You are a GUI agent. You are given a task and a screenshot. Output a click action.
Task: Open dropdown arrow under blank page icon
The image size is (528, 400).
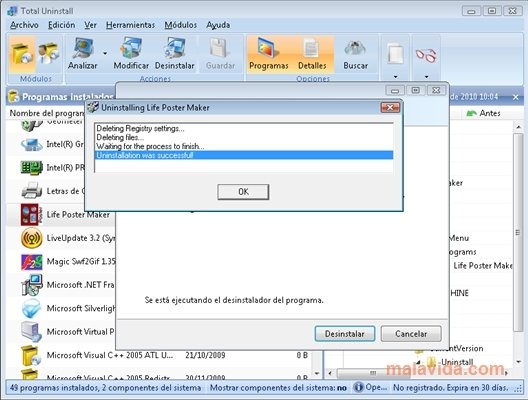[395, 77]
